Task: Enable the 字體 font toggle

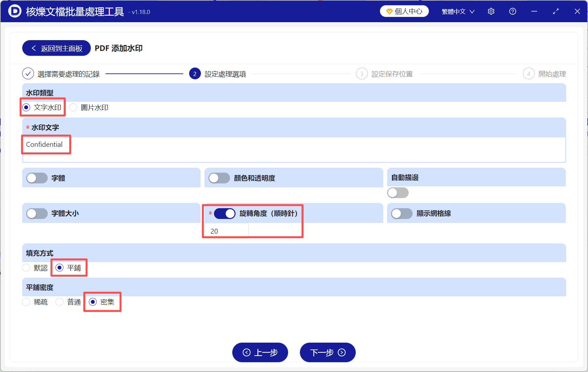Action: [x=37, y=178]
